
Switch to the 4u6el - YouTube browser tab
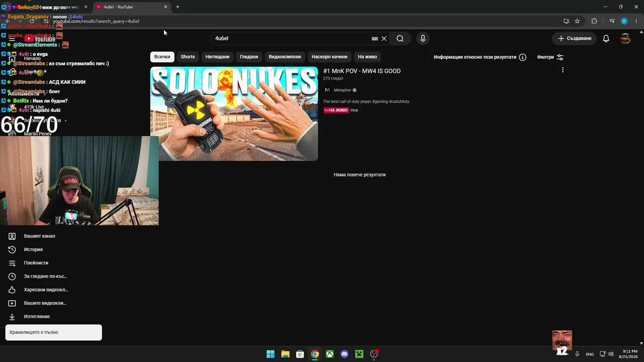(x=132, y=7)
